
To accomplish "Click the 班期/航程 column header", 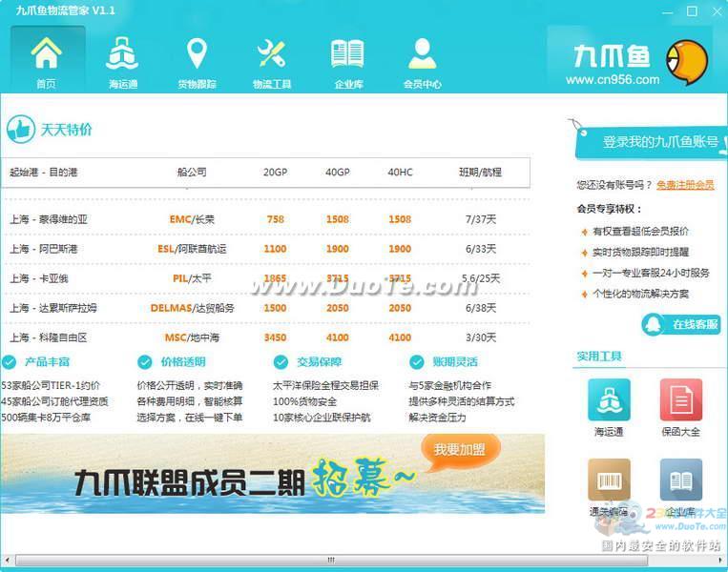I will 481,173.
